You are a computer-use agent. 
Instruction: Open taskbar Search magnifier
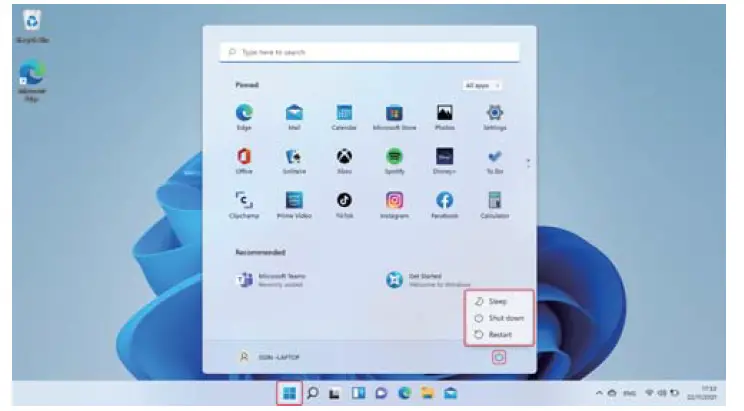tap(313, 393)
